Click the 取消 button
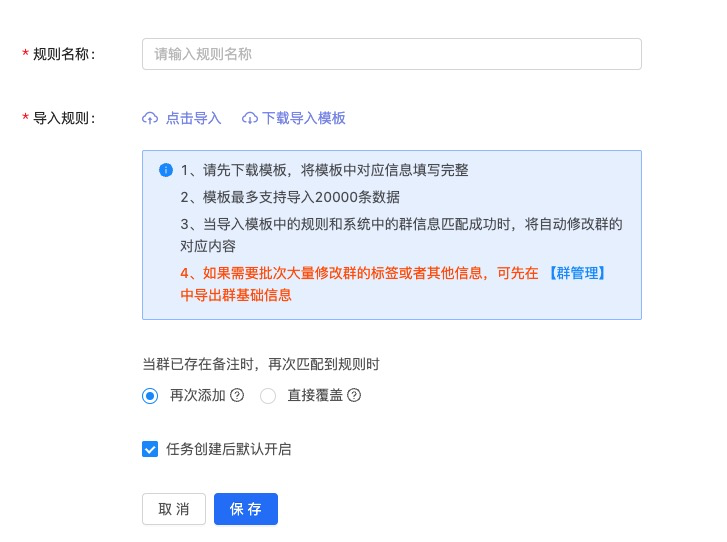The width and height of the screenshot is (727, 542). click(x=174, y=509)
